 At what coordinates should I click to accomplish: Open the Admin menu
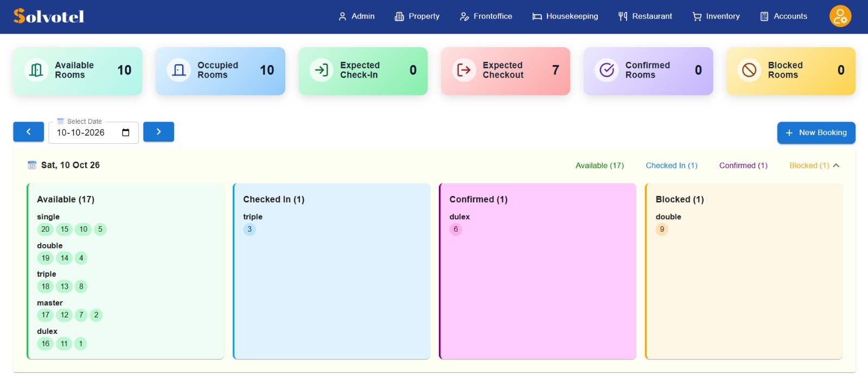356,16
